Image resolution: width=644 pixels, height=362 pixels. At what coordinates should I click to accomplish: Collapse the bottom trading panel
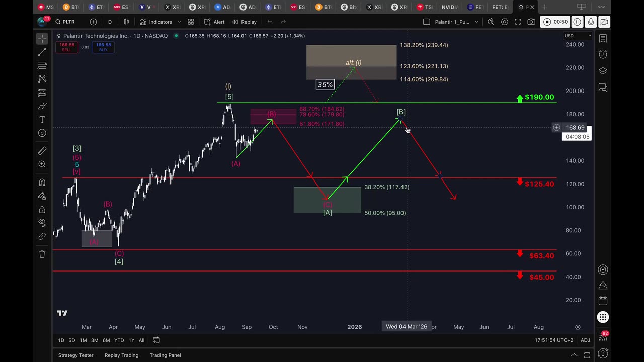574,355
